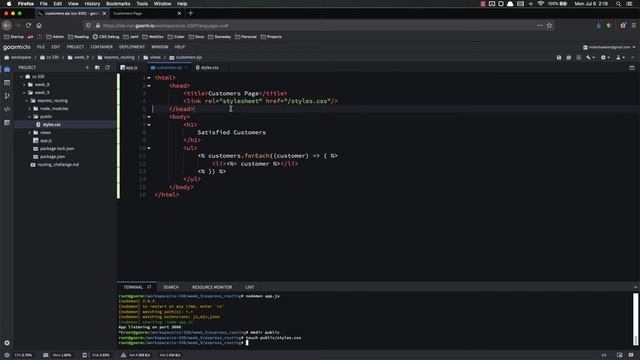
Task: Open the status bar gear icon
Action: [x=7, y=355]
